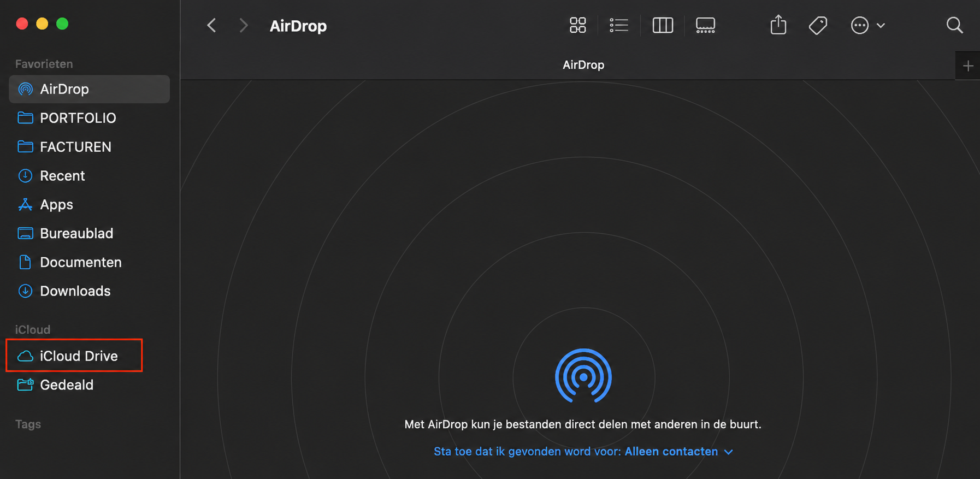980x479 pixels.
Task: Click the Tags section header
Action: pos(28,424)
